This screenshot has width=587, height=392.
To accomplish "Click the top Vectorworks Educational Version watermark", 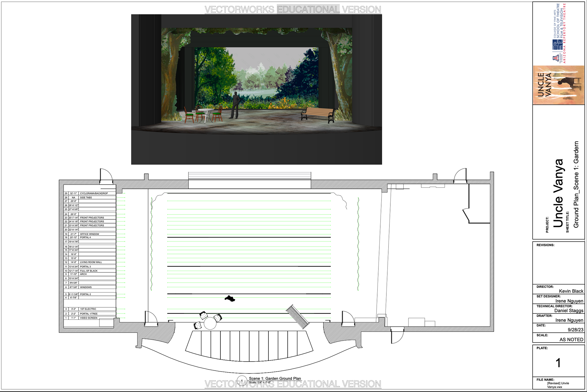I will pos(293,9).
